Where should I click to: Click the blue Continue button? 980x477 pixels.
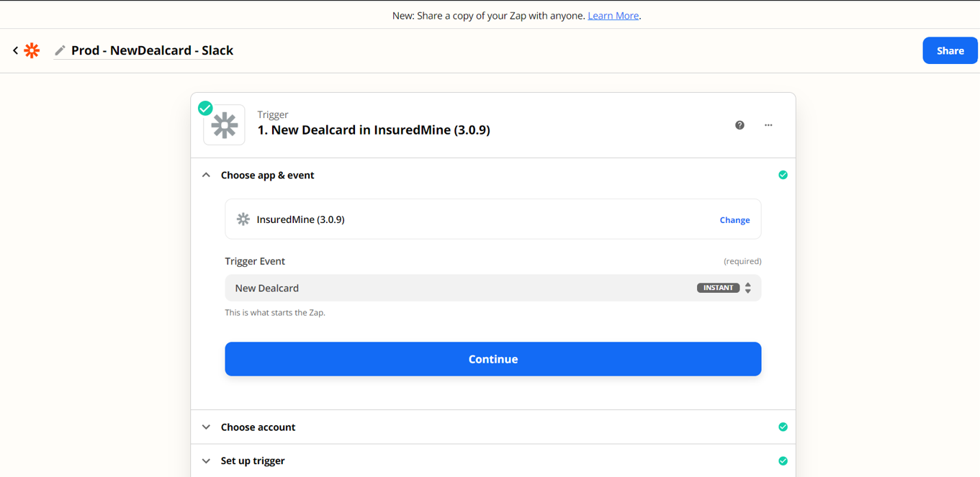[x=493, y=359]
